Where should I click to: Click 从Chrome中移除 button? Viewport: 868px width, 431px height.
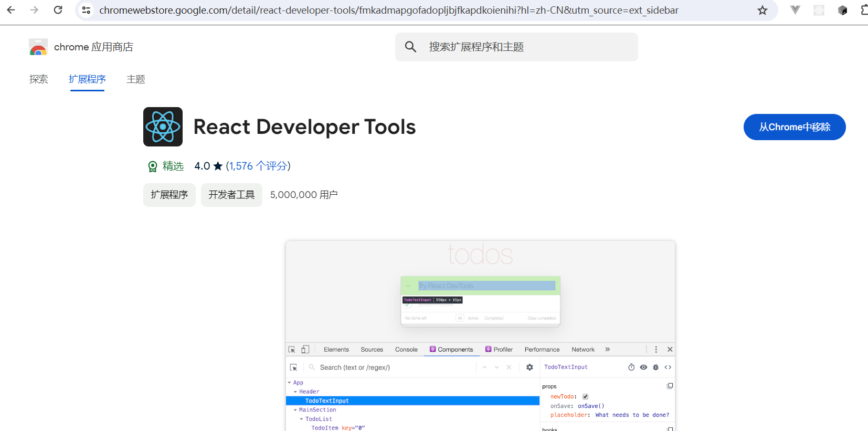click(x=795, y=127)
